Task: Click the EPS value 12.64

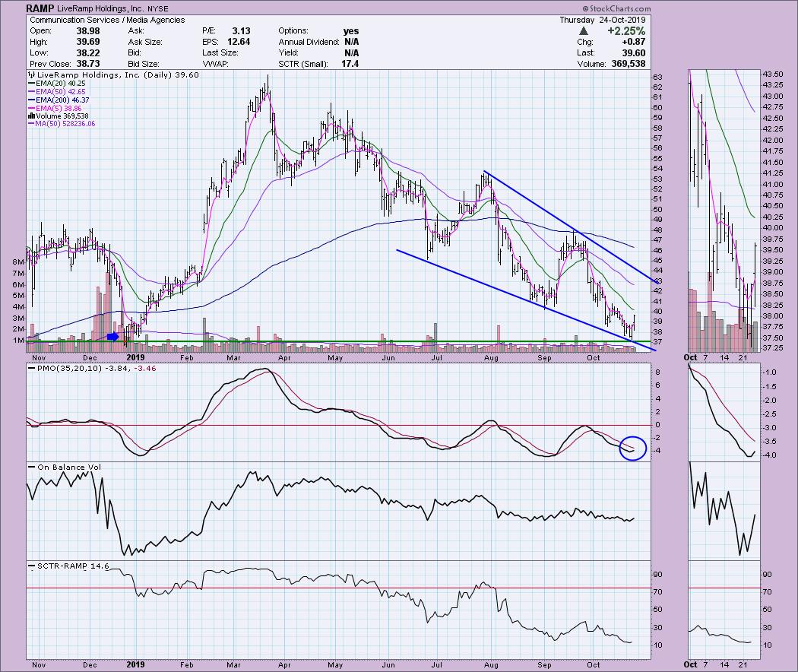Action: tap(238, 42)
